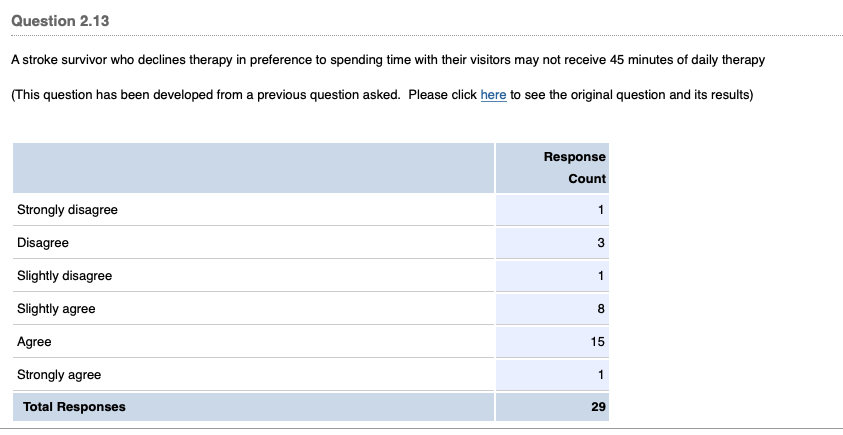Viewport: 843px width, 435px height.
Task: Select the Slightly agree row label
Action: pos(56,309)
